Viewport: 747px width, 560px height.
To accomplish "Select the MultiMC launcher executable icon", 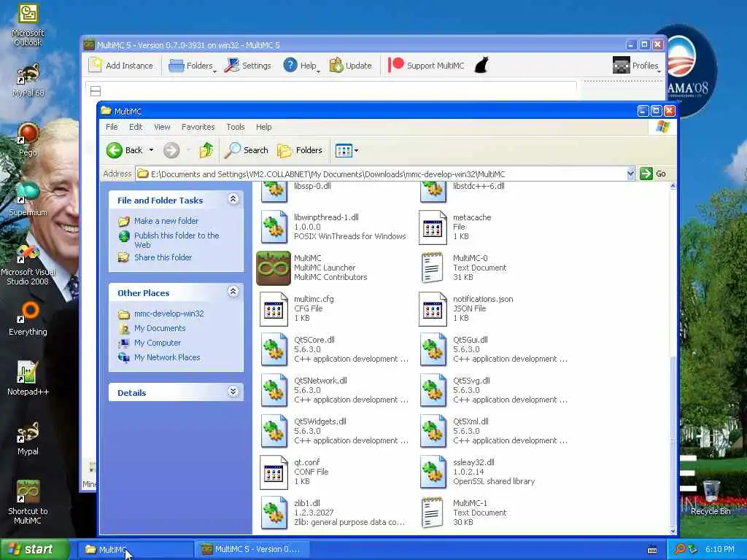I will click(x=274, y=268).
